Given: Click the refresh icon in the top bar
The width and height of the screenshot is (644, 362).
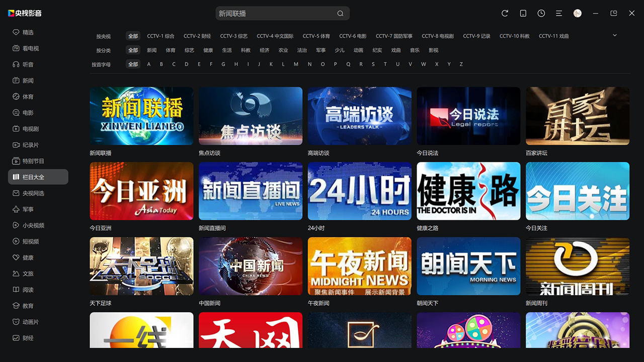Looking at the screenshot, I should pyautogui.click(x=505, y=14).
